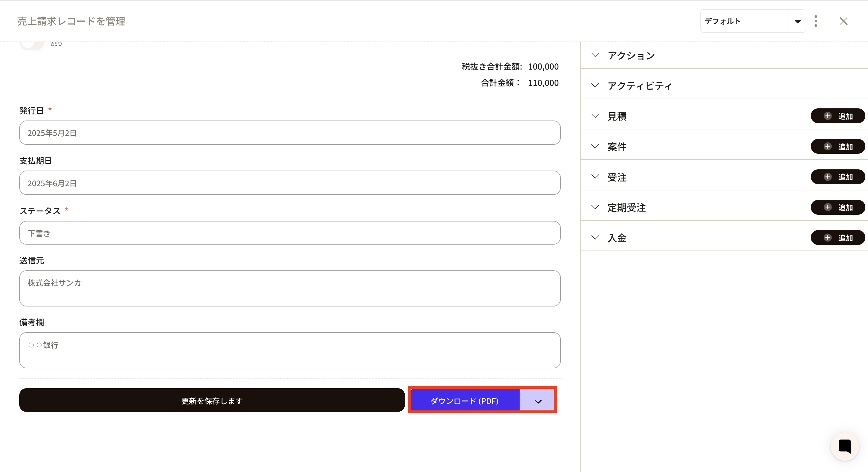The width and height of the screenshot is (868, 472).
Task: Open the ステータス dropdown showing 下書き
Action: pos(290,233)
